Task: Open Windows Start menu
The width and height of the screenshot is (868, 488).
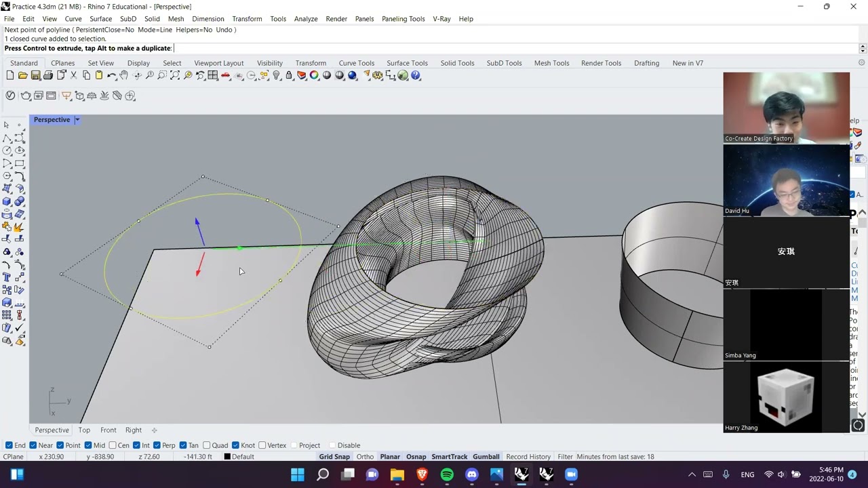Action: (x=298, y=474)
